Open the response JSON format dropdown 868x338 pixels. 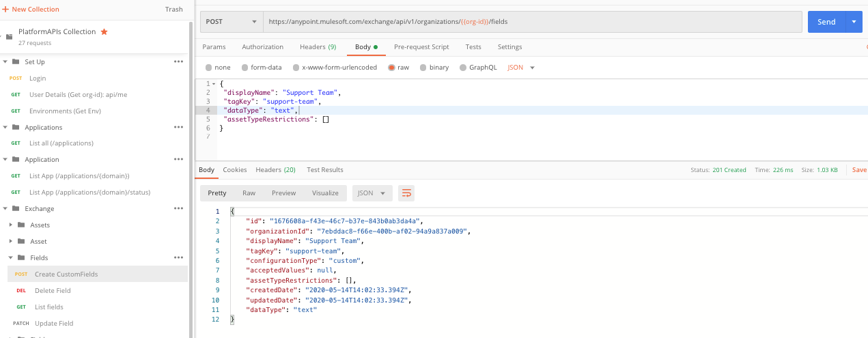coord(373,193)
